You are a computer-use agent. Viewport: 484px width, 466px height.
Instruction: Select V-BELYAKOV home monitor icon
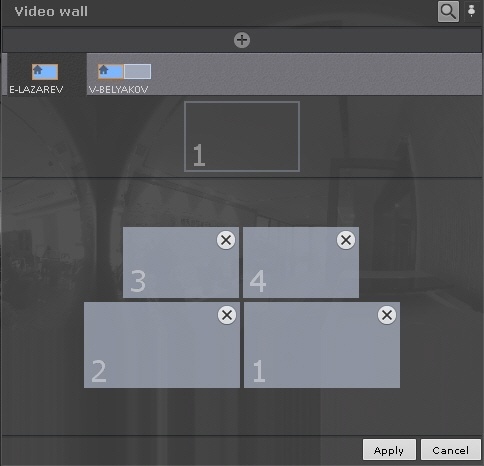(x=111, y=71)
